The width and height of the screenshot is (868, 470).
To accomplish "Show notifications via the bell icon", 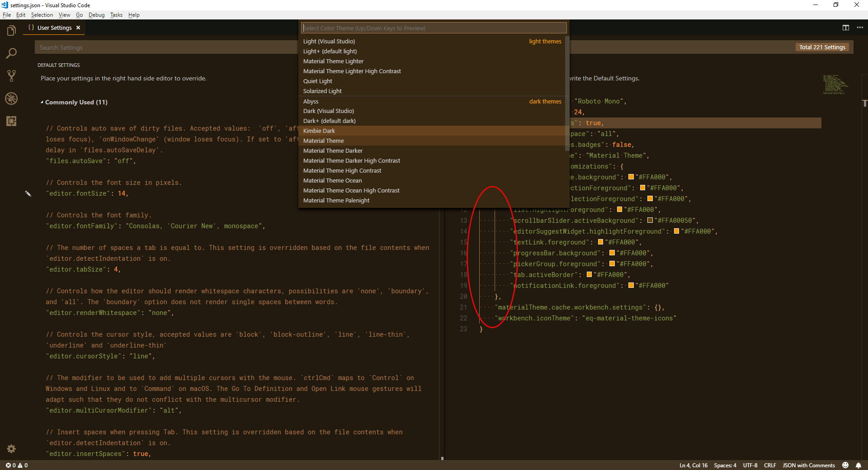I will [x=858, y=465].
